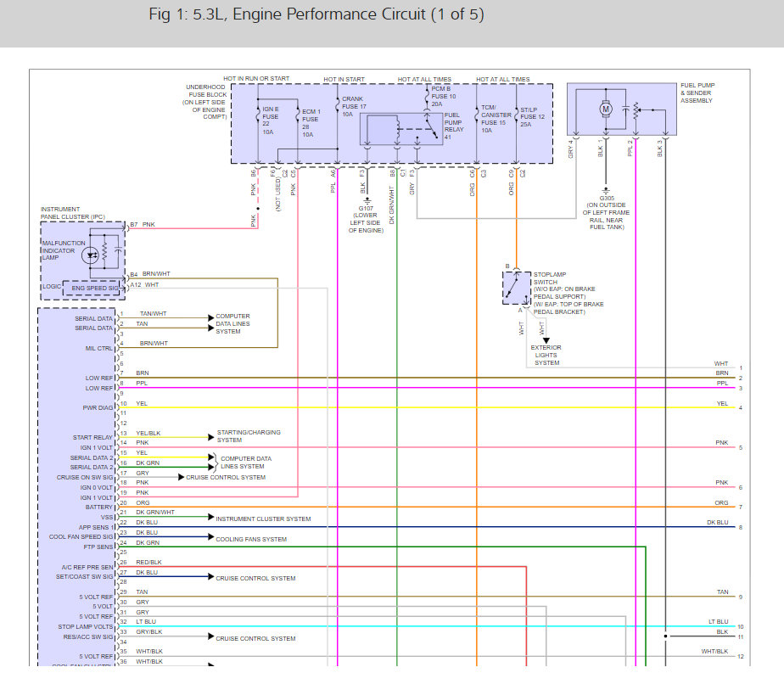
Task: Click the 'FUEL PUMP & SENDER ASSEMBLY' label
Action: coord(697,93)
